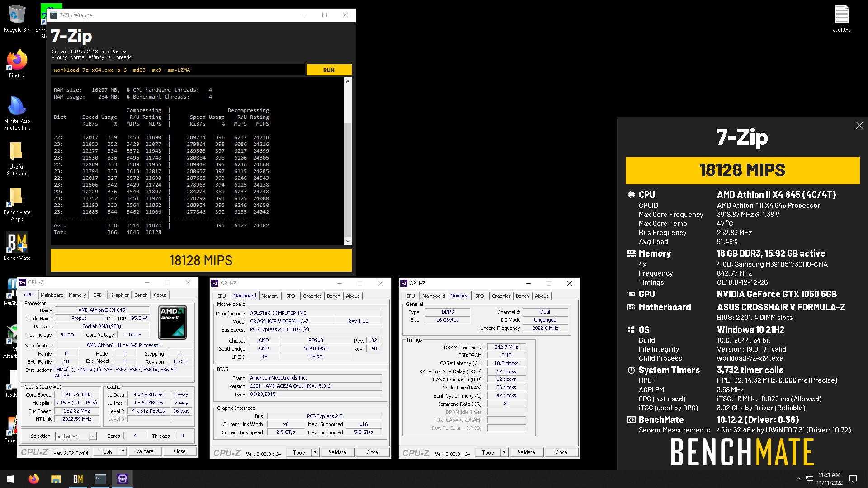
Task: Click the taskbar clock showing 11:21 AM
Action: point(829,479)
